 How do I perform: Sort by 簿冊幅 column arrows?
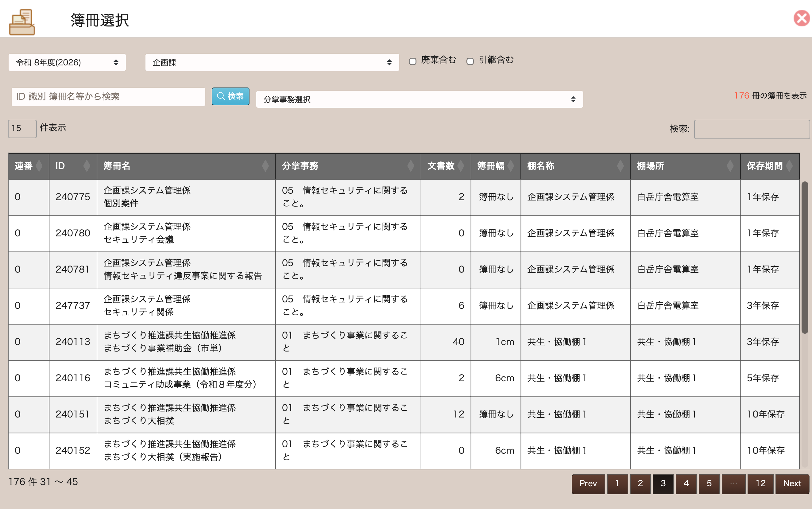pos(510,166)
